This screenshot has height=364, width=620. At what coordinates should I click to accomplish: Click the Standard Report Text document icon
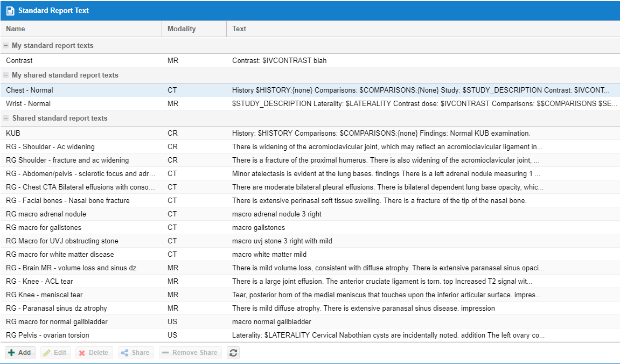[10, 11]
